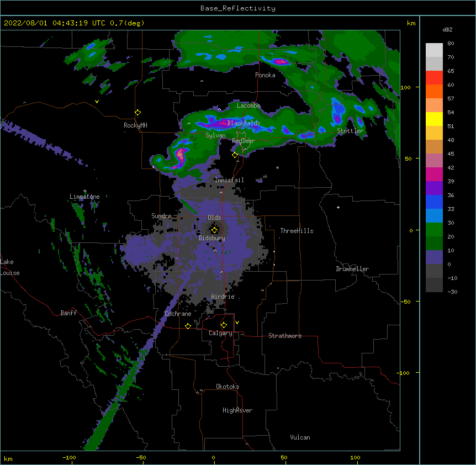The height and width of the screenshot is (465, 476).
Task: Click the Sundre town label
Action: tap(161, 216)
